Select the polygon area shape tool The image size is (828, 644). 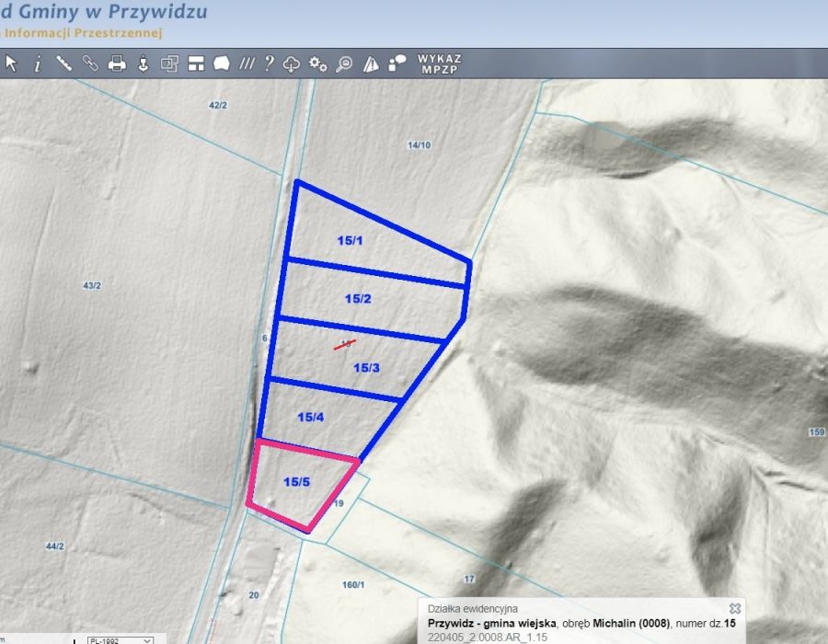coord(221,63)
